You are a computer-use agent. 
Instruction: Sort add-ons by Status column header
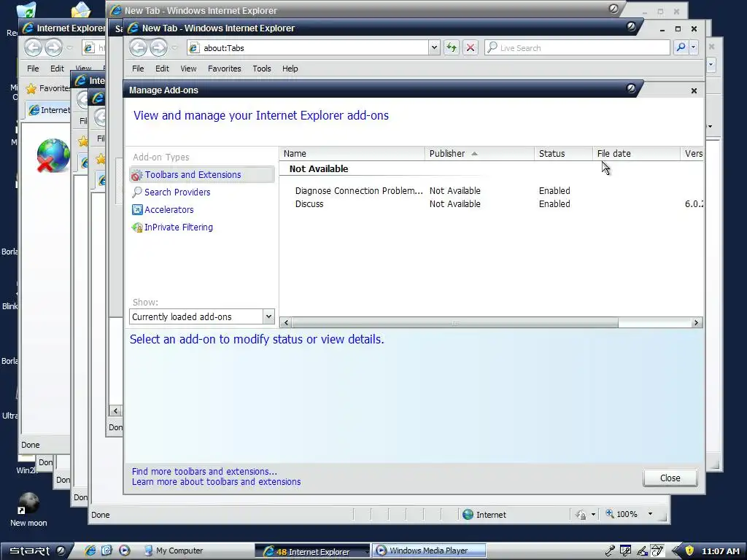click(x=563, y=153)
